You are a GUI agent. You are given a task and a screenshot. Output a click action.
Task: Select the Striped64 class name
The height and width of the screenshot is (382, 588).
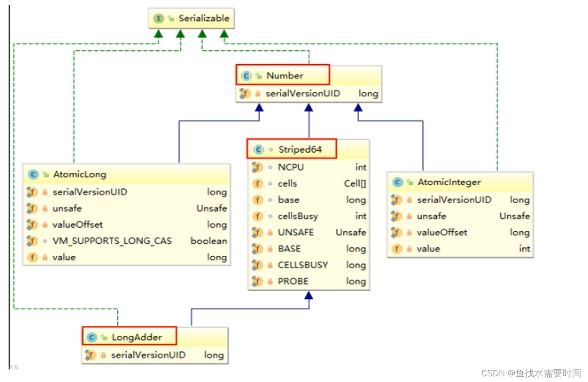(x=300, y=150)
